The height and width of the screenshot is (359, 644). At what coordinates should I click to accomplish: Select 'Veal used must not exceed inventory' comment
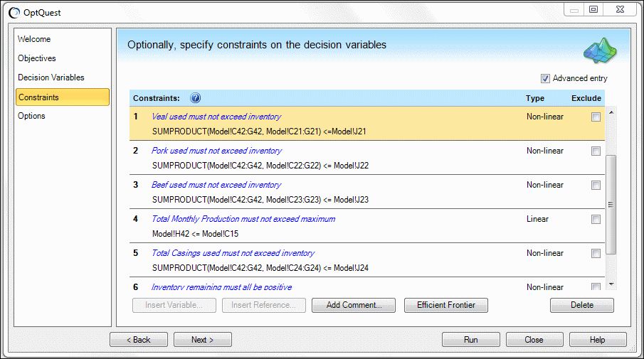coord(216,117)
